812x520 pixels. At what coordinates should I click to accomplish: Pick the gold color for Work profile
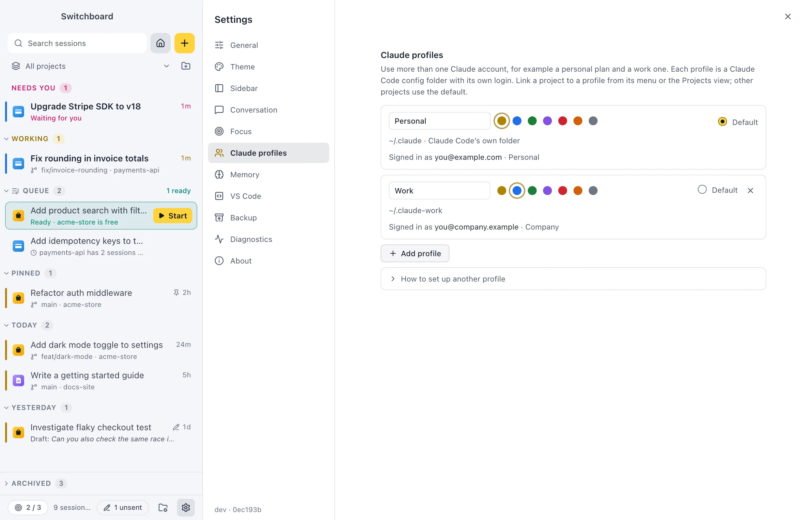(x=501, y=191)
